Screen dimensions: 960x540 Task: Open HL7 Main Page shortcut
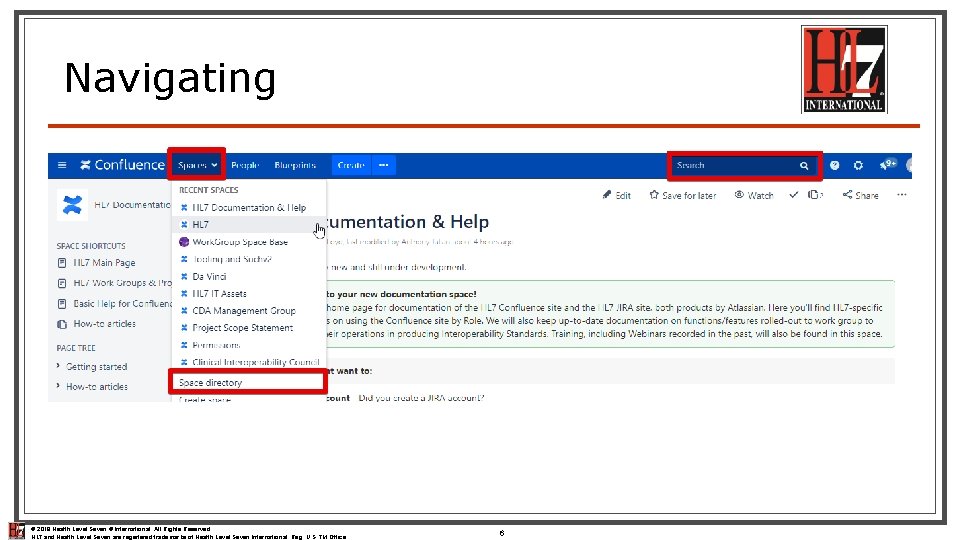[104, 263]
